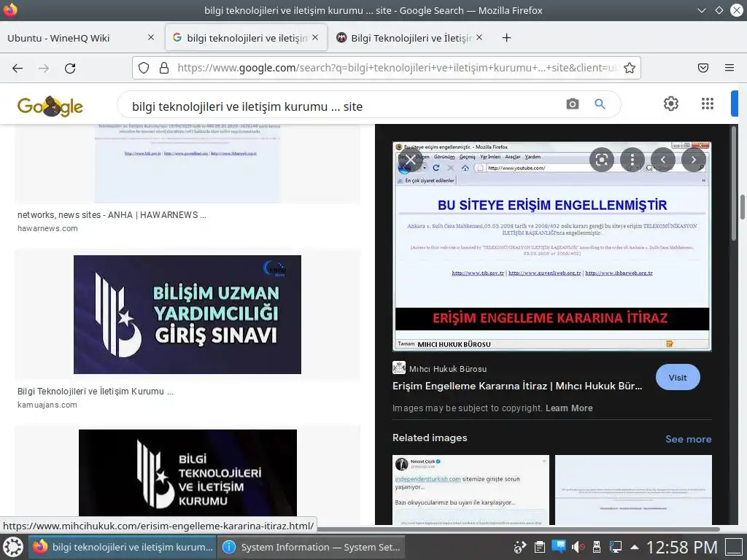Open the tracking protection shield icon
This screenshot has height=560, width=747.
pyautogui.click(x=144, y=68)
